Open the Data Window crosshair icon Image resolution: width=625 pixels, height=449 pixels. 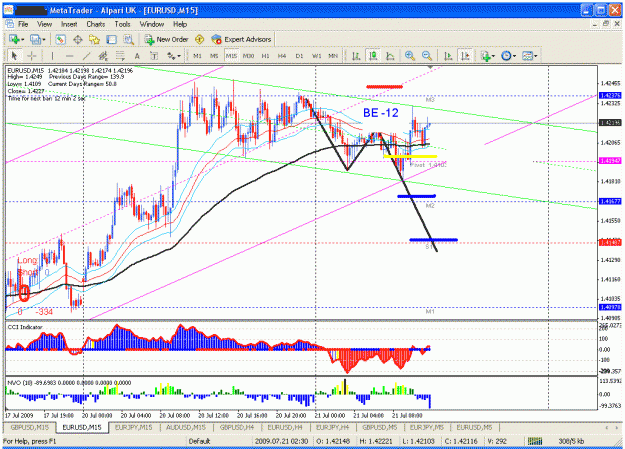click(x=78, y=39)
